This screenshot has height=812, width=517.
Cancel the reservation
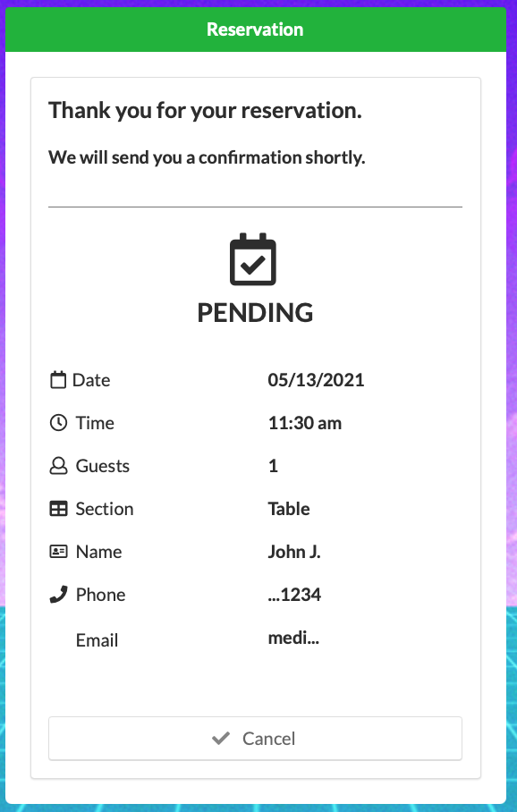click(x=256, y=739)
